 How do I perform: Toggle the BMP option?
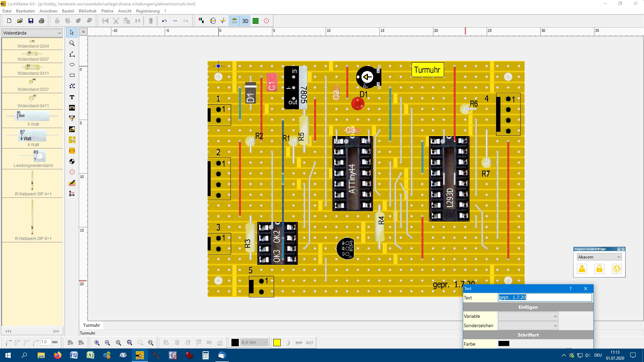[299, 343]
